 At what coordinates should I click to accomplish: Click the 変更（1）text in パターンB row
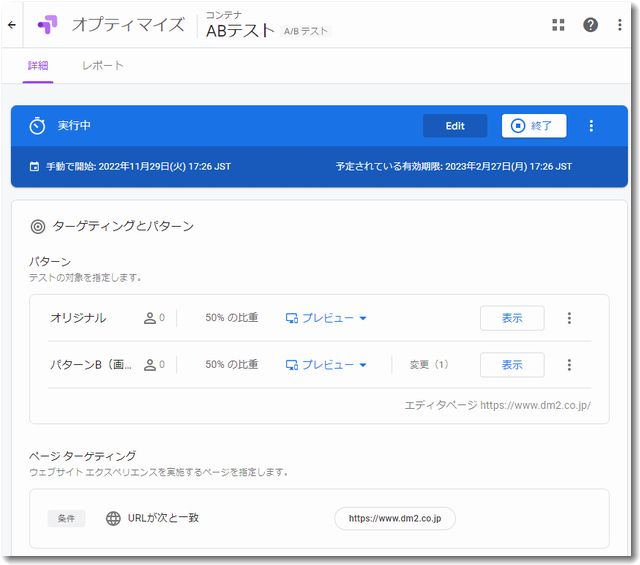(x=429, y=365)
